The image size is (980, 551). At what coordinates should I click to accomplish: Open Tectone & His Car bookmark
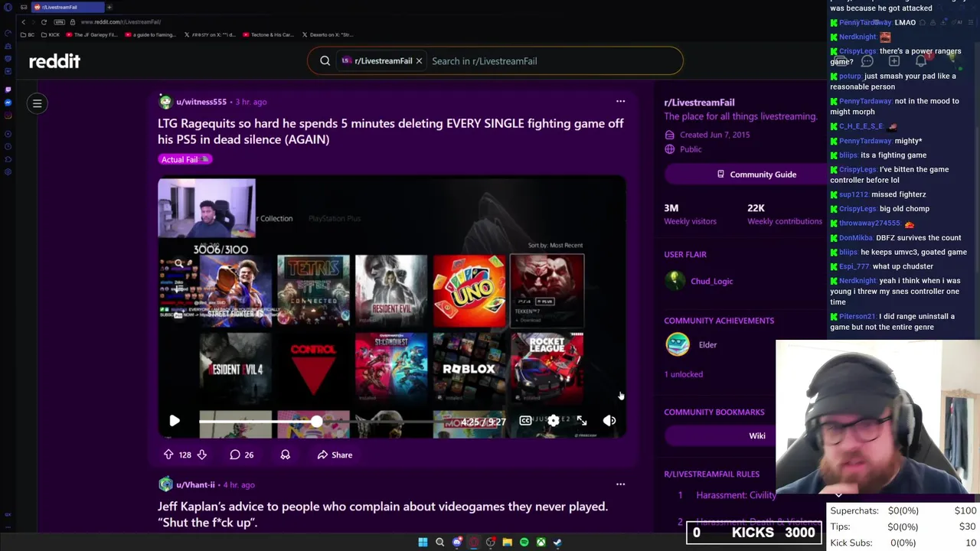(x=268, y=34)
